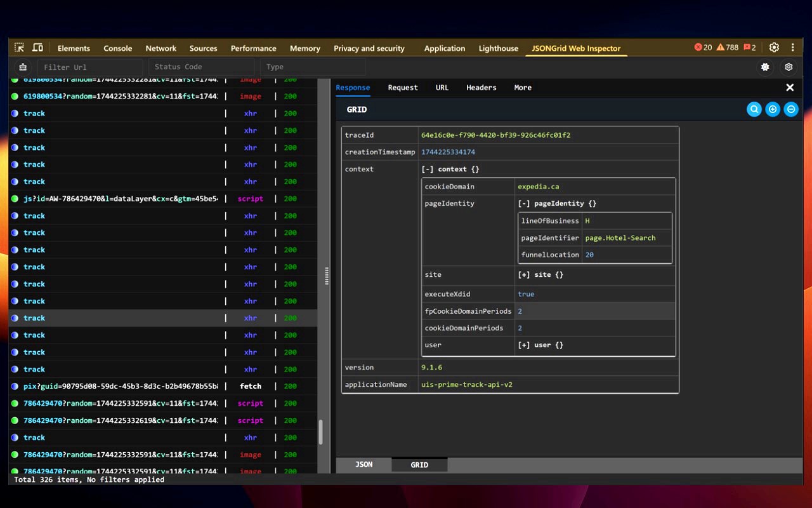812x508 pixels.
Task: Switch to the JSON view button
Action: point(363,465)
